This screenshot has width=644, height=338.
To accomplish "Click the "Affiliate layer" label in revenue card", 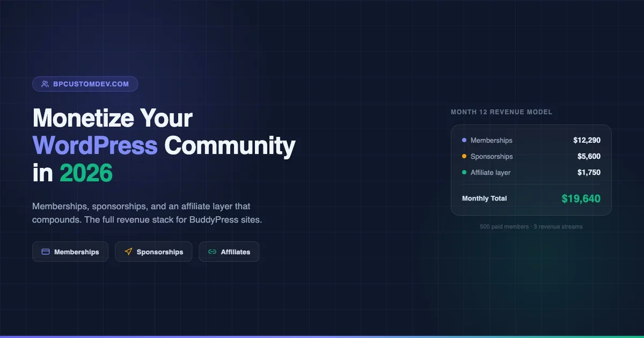I will (491, 173).
